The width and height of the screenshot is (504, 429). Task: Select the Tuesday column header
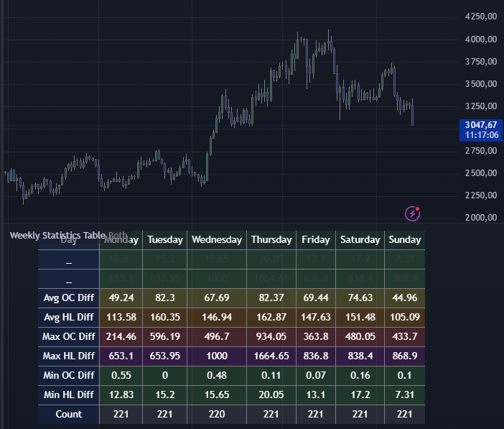(165, 240)
